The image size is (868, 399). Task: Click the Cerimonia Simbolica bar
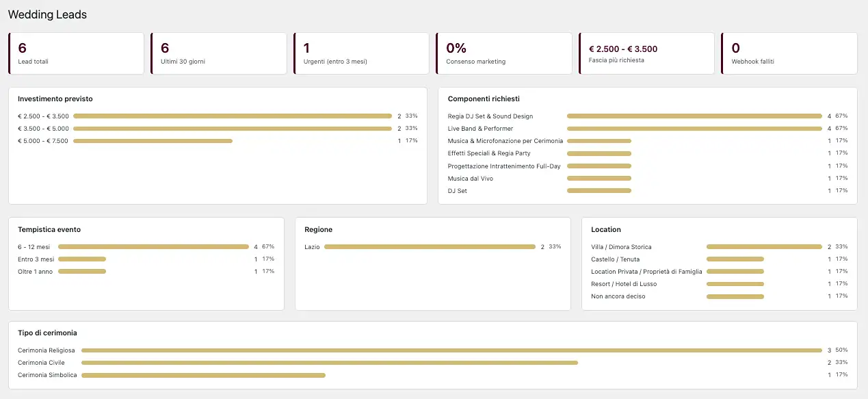point(203,375)
